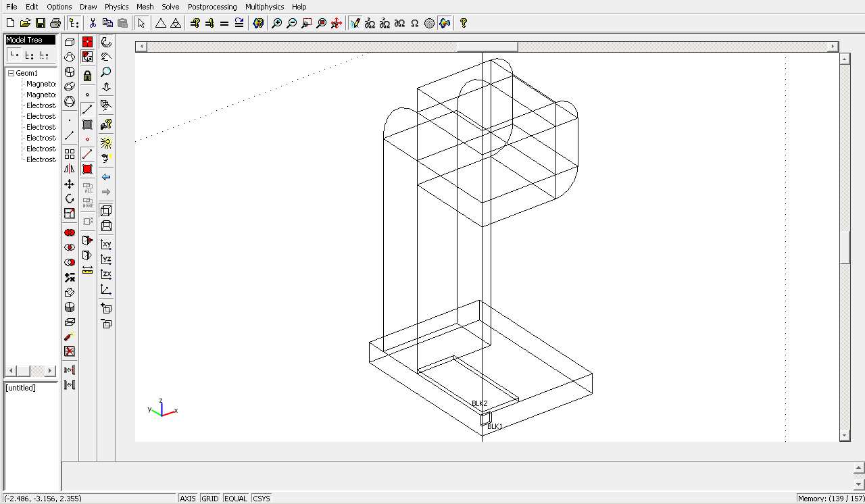Click the Print icon
This screenshot has height=504, width=865.
[x=55, y=23]
